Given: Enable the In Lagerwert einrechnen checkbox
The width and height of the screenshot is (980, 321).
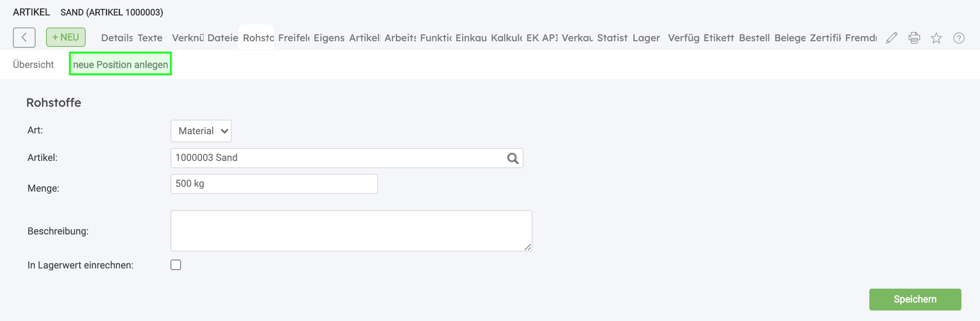Looking at the screenshot, I should [x=176, y=265].
